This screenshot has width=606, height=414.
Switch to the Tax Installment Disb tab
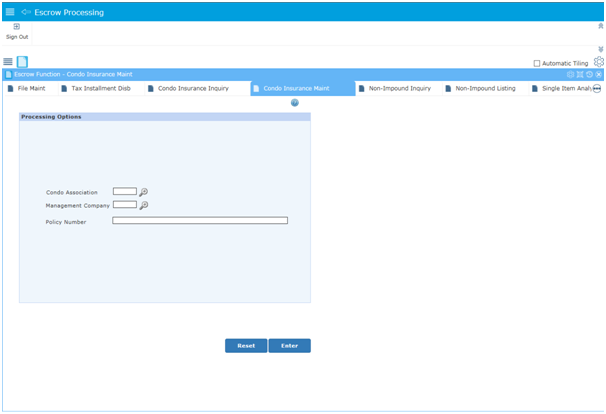click(101, 89)
